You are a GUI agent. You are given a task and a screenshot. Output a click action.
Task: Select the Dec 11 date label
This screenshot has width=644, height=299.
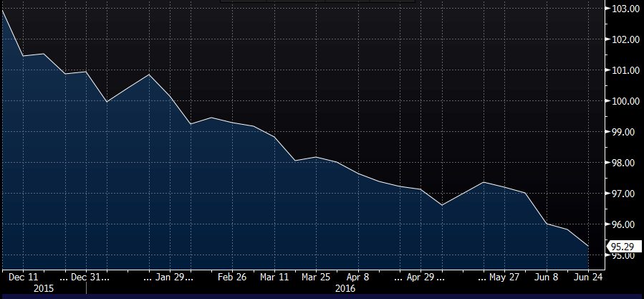tap(23, 275)
